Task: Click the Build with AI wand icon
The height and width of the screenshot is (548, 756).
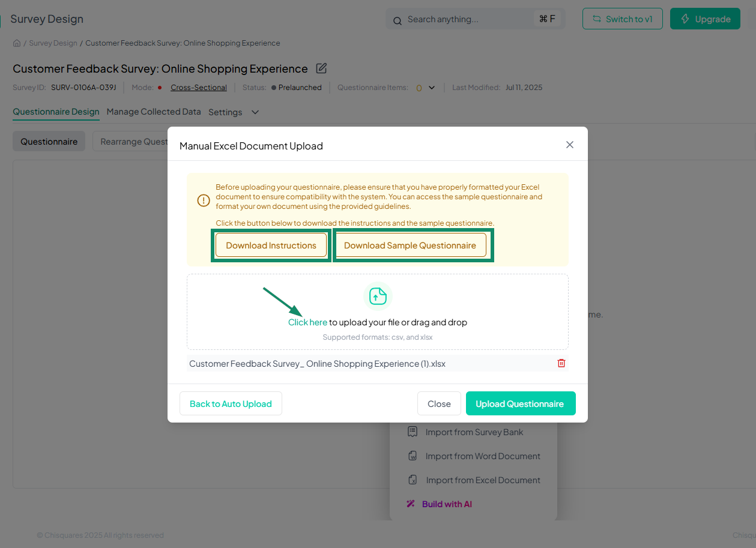Action: pos(411,504)
